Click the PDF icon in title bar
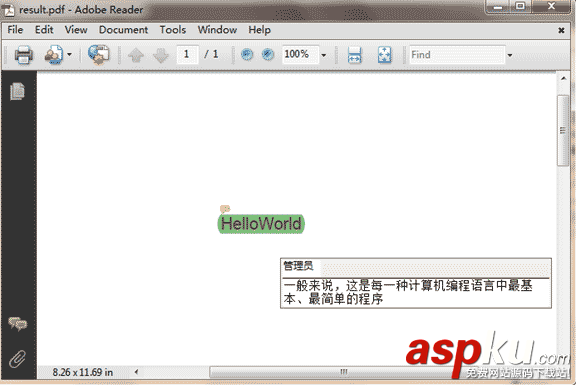 click(8, 10)
